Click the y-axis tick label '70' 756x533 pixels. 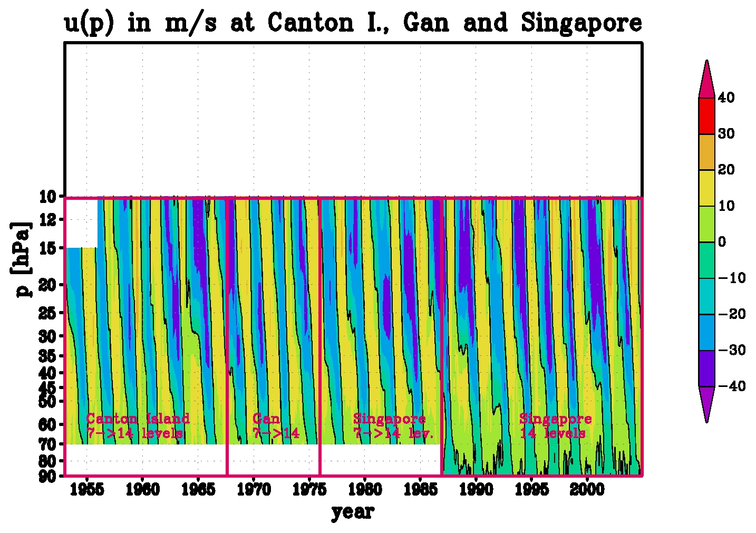click(47, 444)
